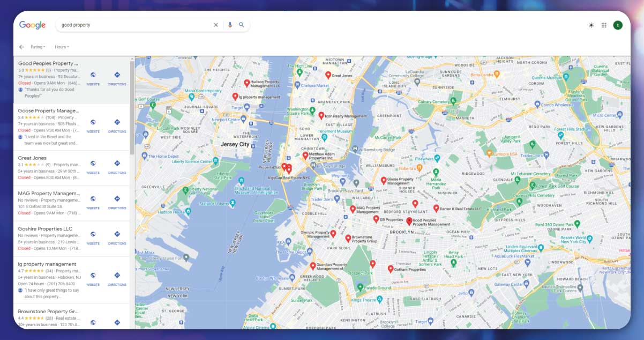
Task: Click the Liberty Science Center marker
Action: pos(216,161)
